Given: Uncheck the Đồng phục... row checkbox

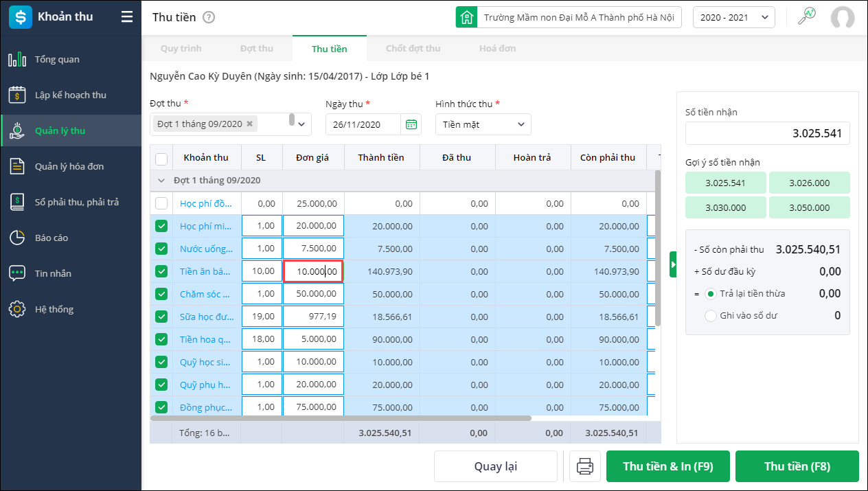Looking at the screenshot, I should click(161, 407).
